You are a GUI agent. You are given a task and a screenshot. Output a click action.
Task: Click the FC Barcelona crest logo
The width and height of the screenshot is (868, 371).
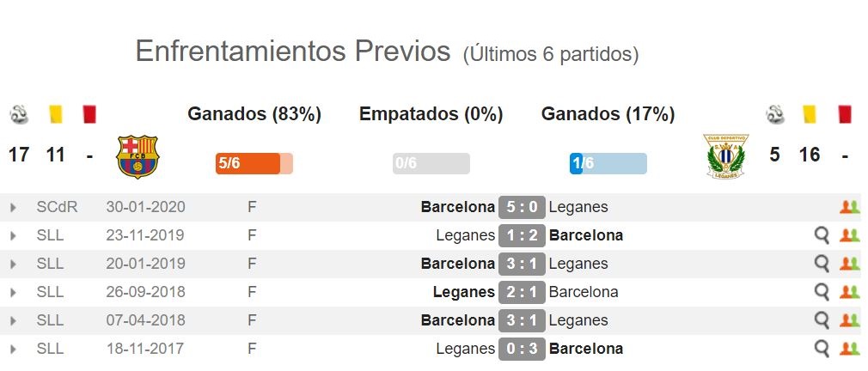coord(138,157)
